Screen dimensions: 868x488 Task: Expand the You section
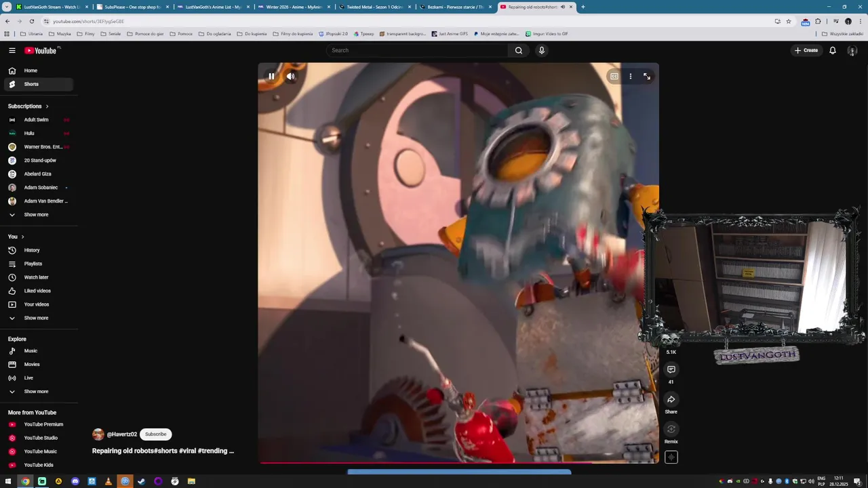click(x=16, y=237)
